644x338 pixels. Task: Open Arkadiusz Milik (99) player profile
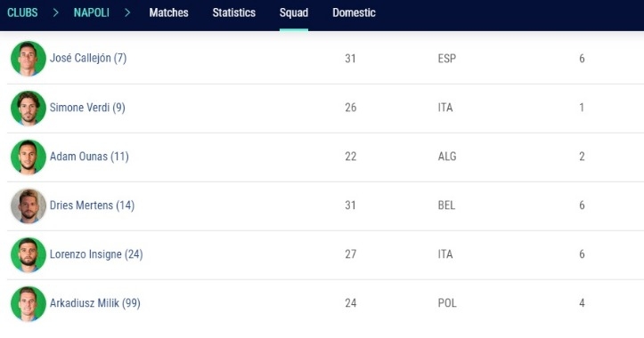95,303
